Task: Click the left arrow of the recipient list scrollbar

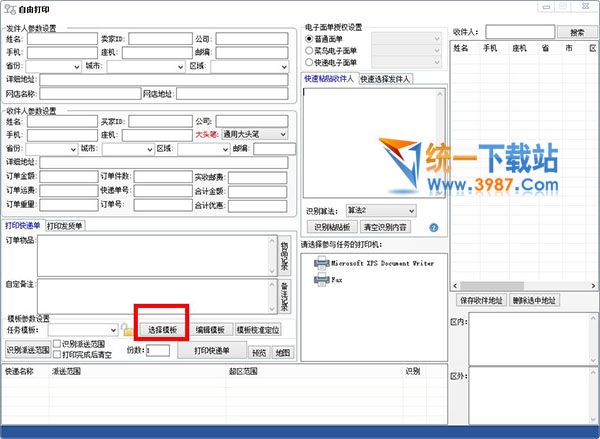Action: pyautogui.click(x=455, y=286)
